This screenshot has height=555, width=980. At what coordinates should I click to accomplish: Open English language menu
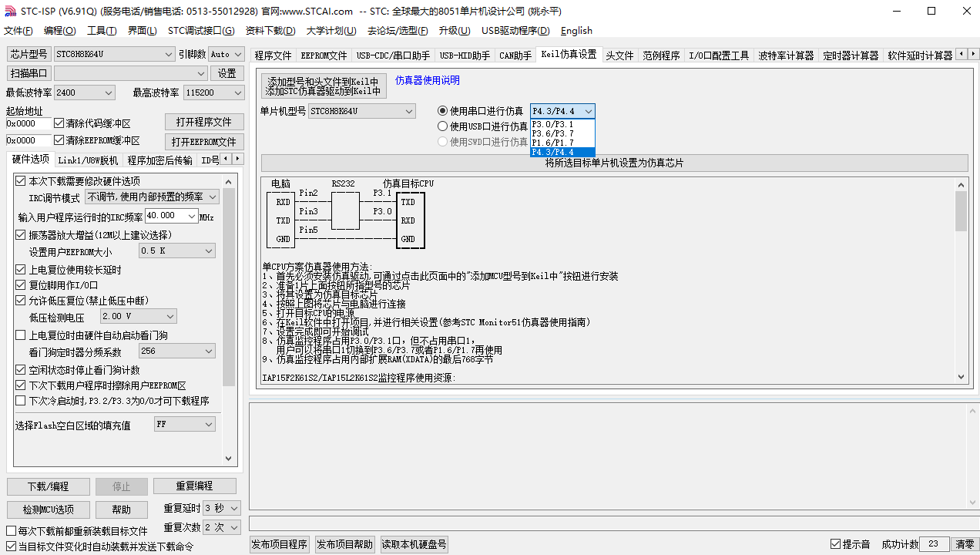coord(576,31)
